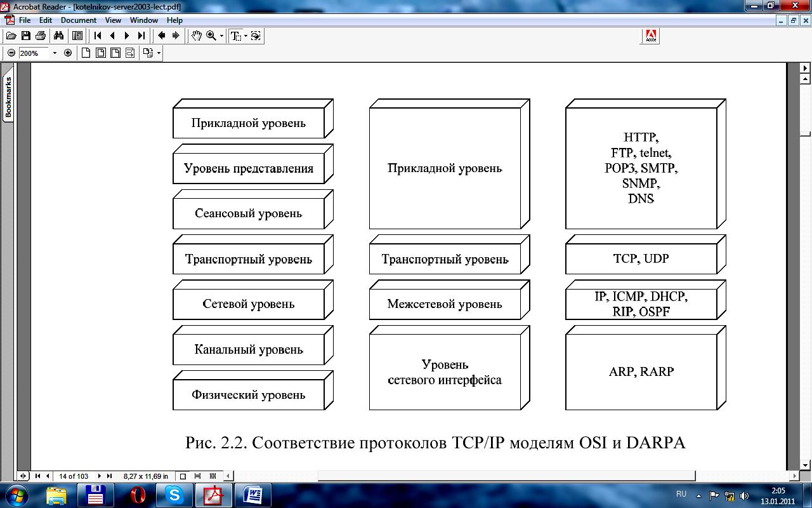Click the vertical scrollbar thumb
This screenshot has width=812, height=508.
pyautogui.click(x=806, y=133)
